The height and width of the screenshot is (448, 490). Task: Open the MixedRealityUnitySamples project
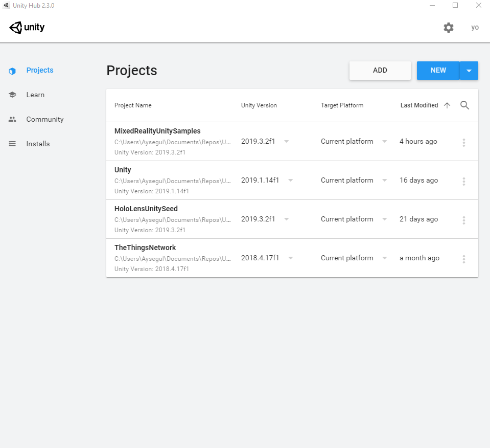click(x=157, y=131)
